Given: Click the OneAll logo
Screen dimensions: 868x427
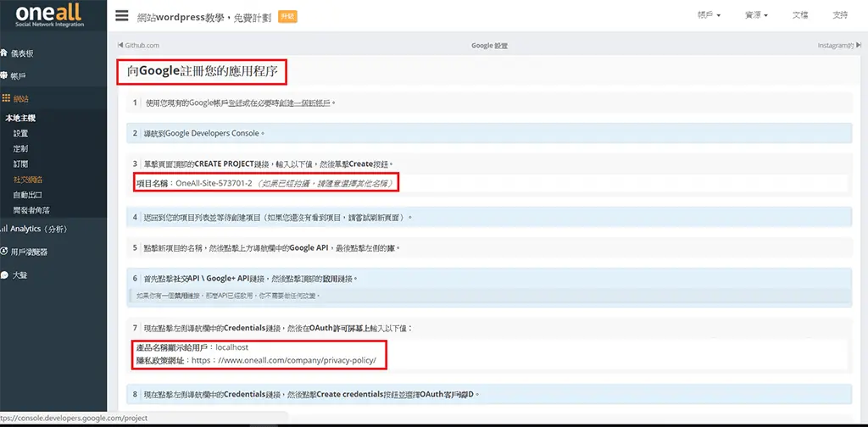Looking at the screenshot, I should pos(50,15).
